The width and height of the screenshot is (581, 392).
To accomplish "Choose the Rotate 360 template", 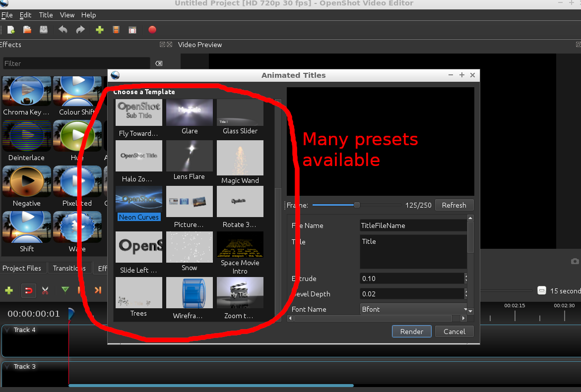I will (240, 207).
